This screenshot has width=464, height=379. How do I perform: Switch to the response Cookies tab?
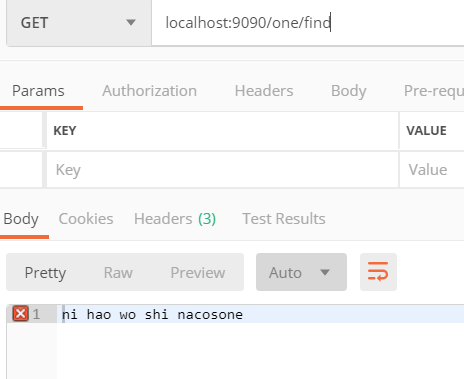point(86,219)
